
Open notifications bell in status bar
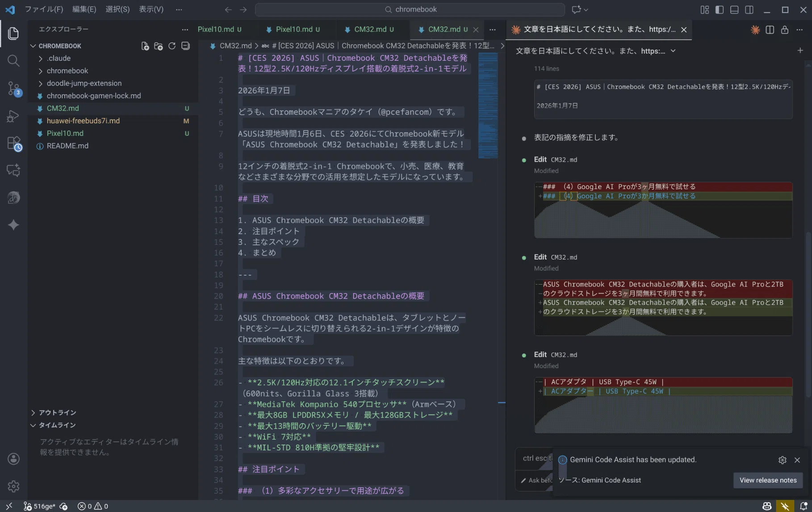[803, 506]
